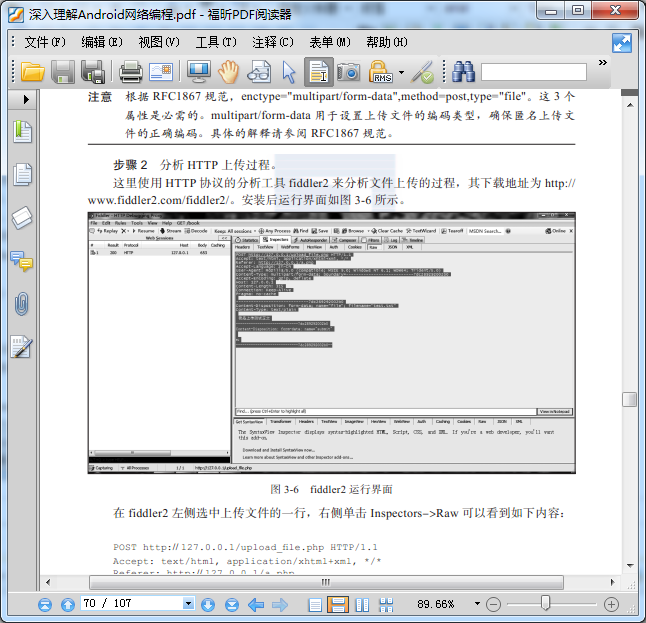Image resolution: width=646 pixels, height=623 pixels.
Task: Go to last page button
Action: [232, 605]
